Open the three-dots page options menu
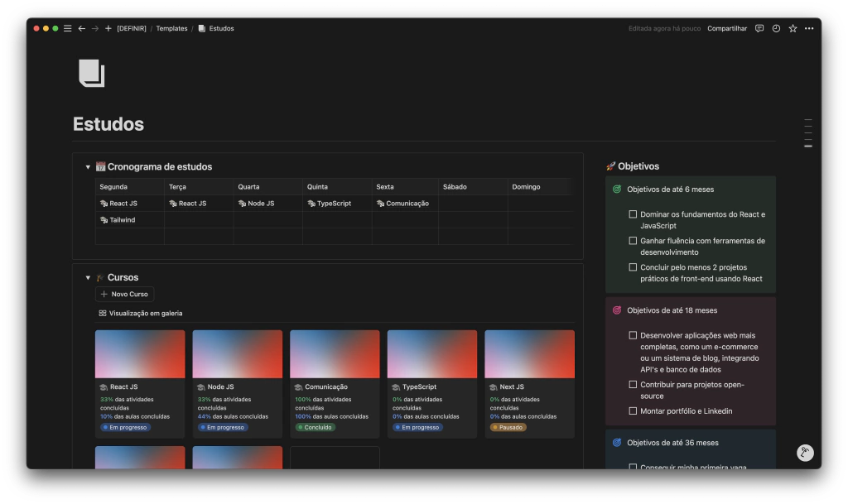Image resolution: width=848 pixels, height=504 pixels. click(809, 28)
